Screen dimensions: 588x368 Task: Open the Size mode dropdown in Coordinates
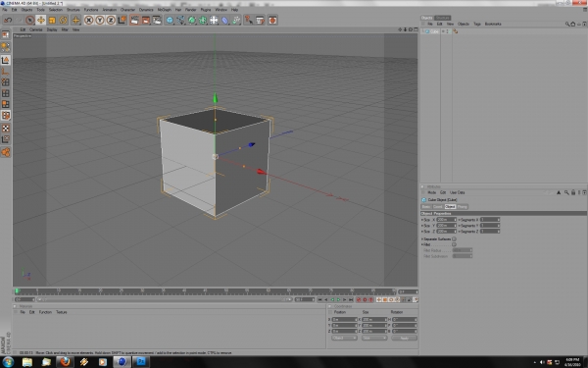pos(374,338)
